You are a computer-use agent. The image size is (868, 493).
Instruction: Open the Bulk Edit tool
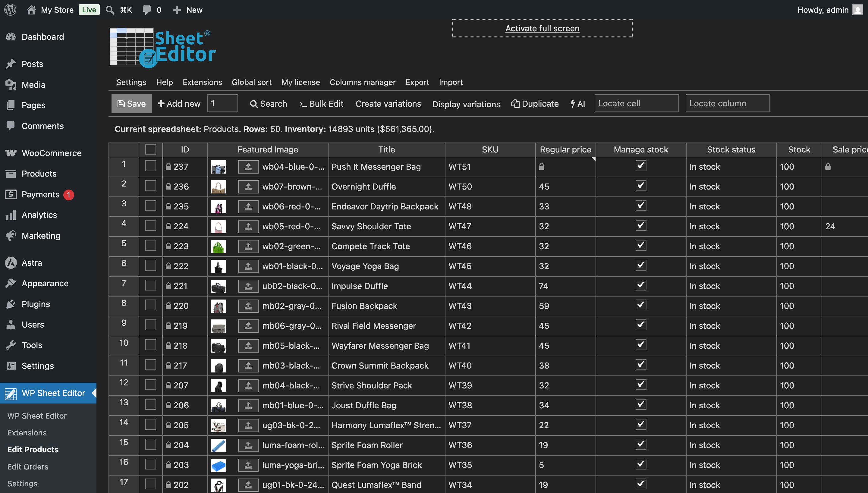[x=321, y=104]
